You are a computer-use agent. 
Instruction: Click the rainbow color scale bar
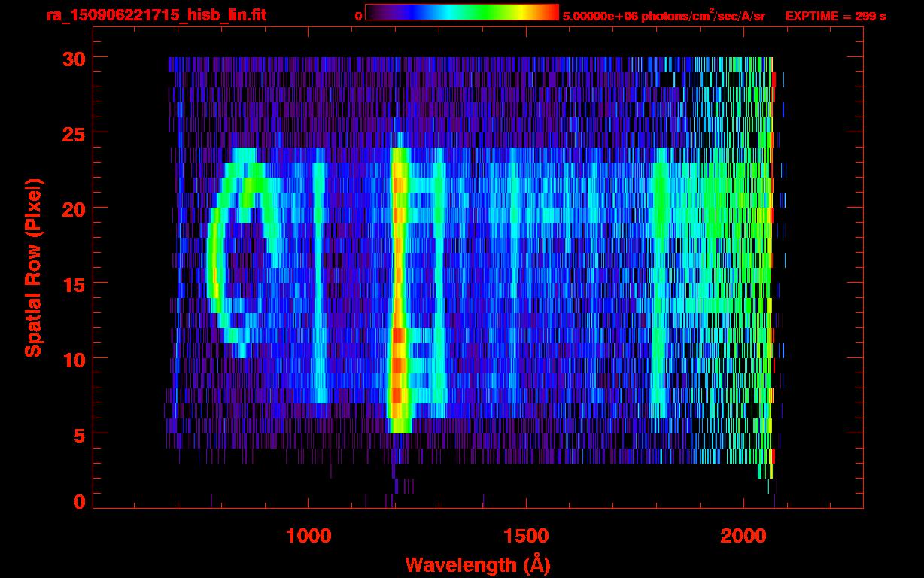(x=462, y=12)
